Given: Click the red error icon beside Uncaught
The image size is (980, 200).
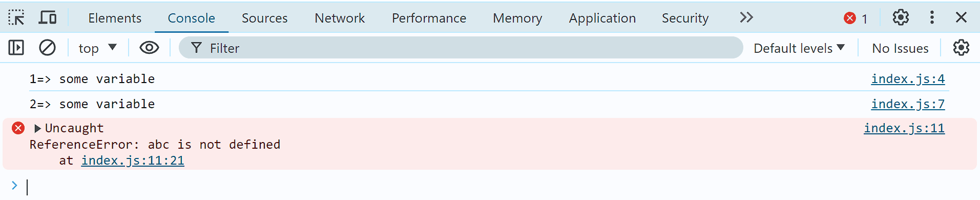Looking at the screenshot, I should [18, 128].
